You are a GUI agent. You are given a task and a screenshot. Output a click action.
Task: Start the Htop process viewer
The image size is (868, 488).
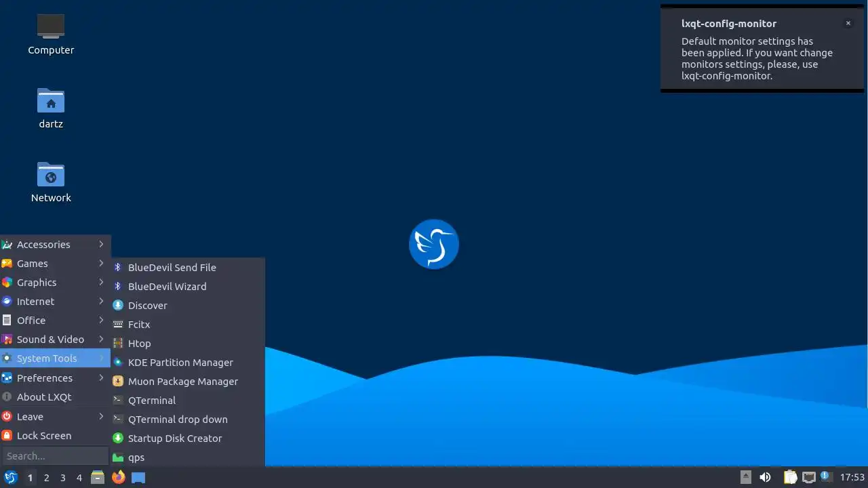[x=188, y=343]
